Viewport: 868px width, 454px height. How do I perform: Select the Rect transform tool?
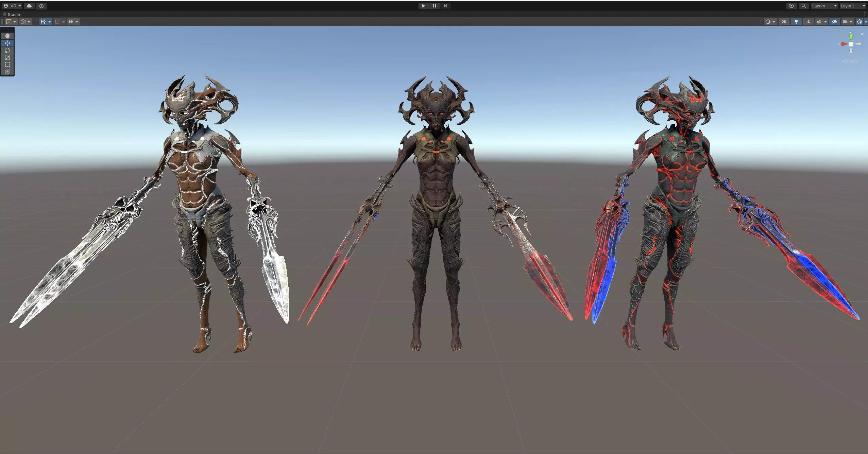[x=7, y=65]
